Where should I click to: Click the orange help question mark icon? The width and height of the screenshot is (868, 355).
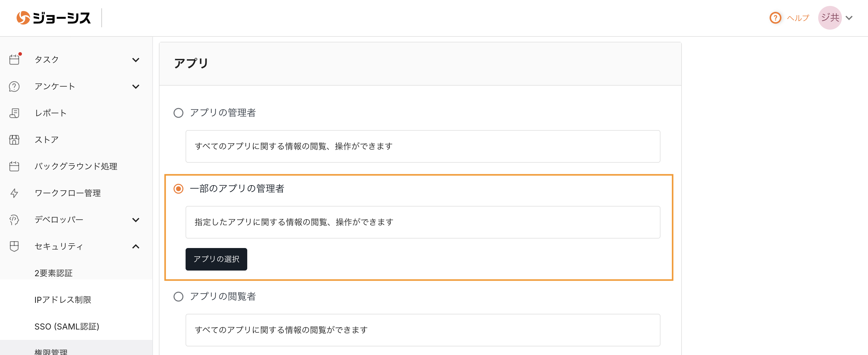(x=775, y=18)
